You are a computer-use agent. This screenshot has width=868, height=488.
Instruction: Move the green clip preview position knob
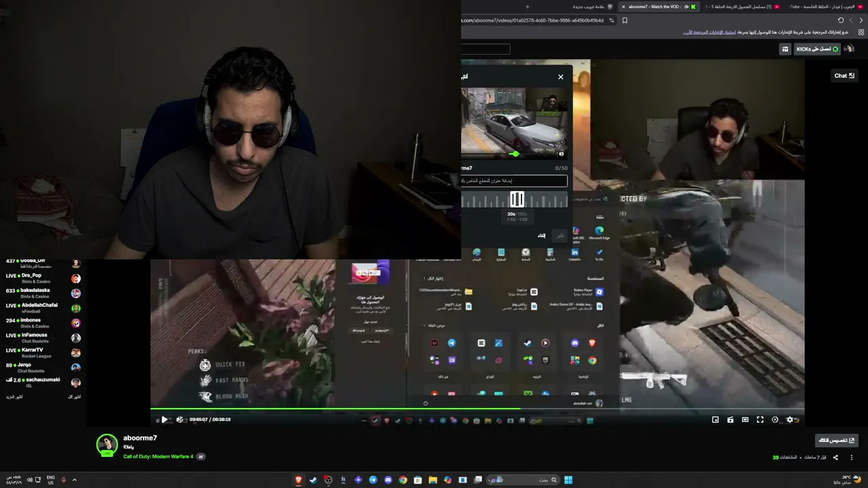515,154
